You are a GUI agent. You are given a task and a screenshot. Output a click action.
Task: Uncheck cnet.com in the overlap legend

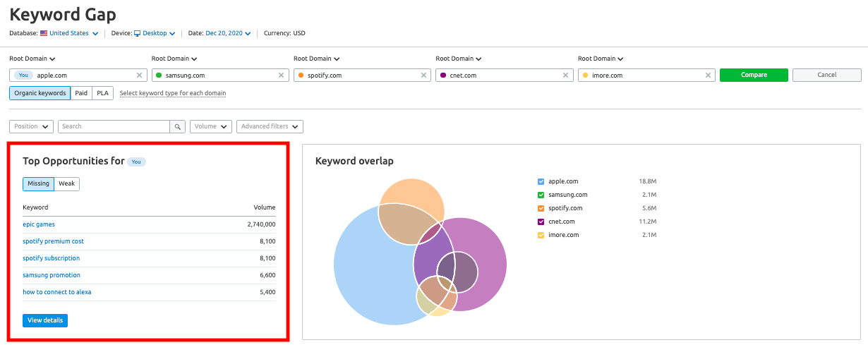[x=541, y=222]
